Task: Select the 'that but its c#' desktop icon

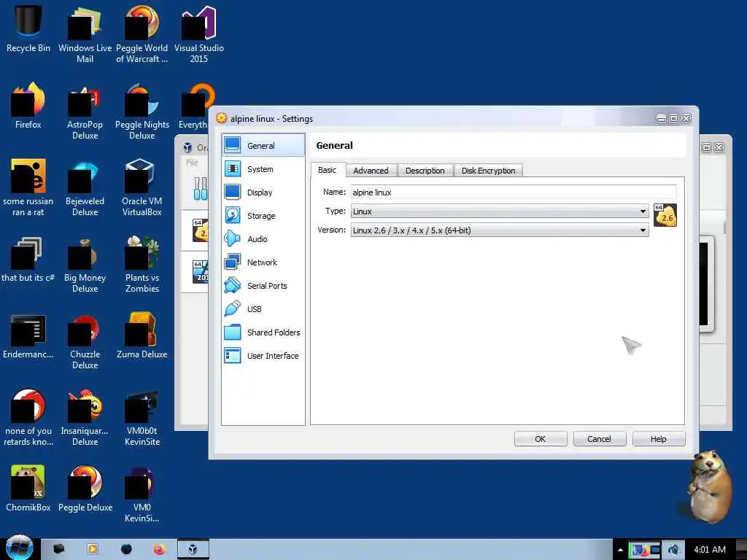Action: point(28,259)
